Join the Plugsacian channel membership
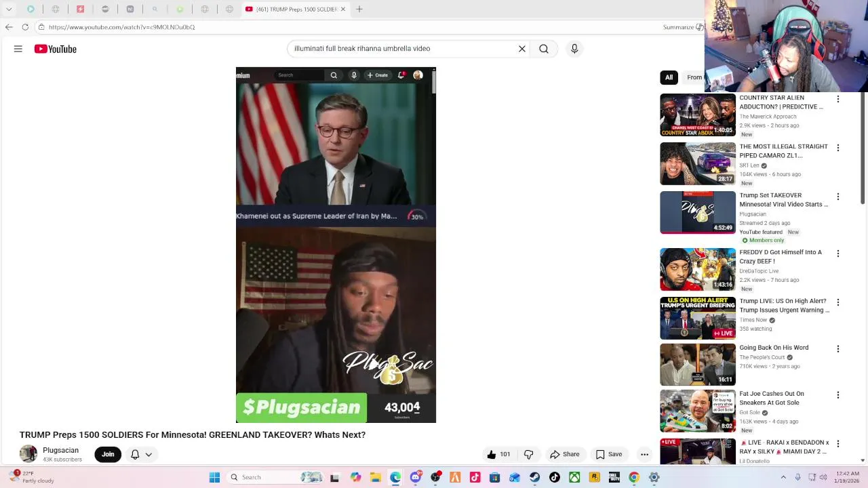Image resolution: width=868 pixels, height=488 pixels. click(108, 454)
